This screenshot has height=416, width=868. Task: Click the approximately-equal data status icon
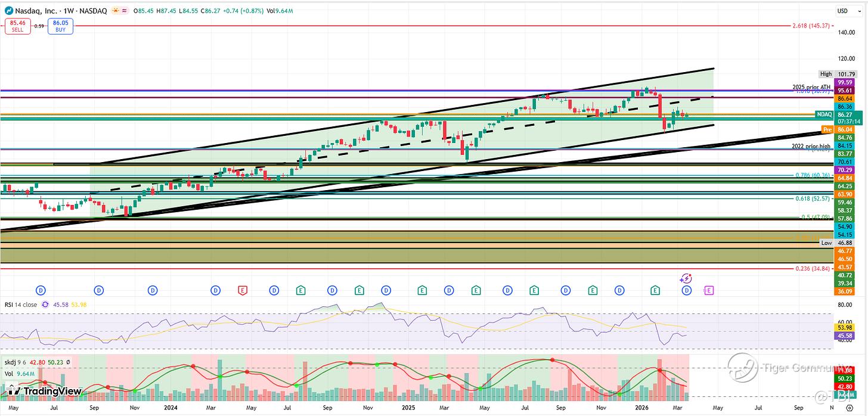(x=124, y=11)
